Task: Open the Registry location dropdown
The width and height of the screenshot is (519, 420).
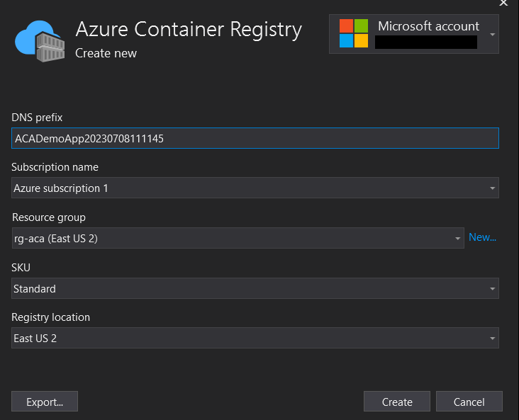Action: pyautogui.click(x=255, y=338)
